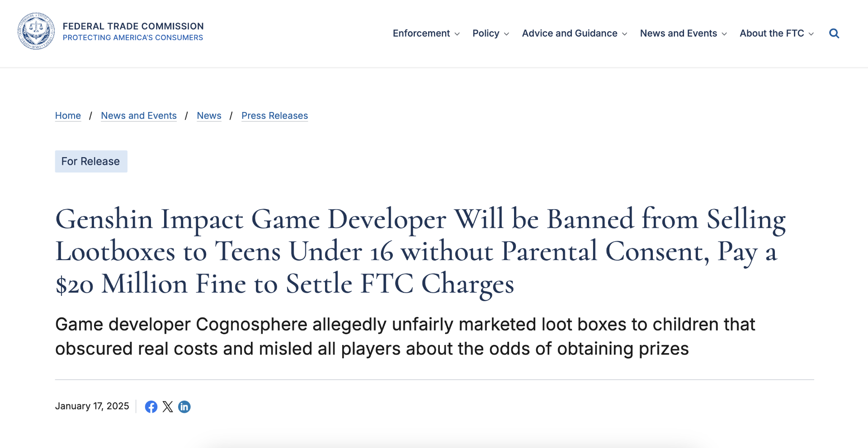Open the About the FTC menu
Image resolution: width=868 pixels, height=448 pixels.
pos(771,33)
